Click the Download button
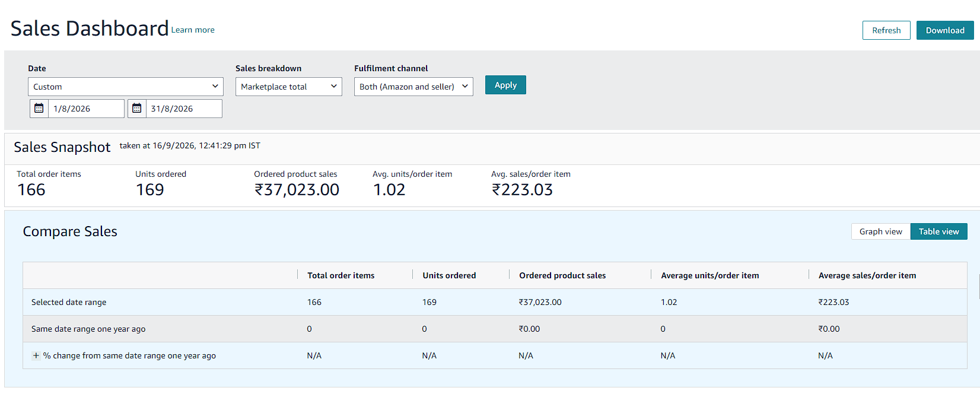 click(945, 30)
